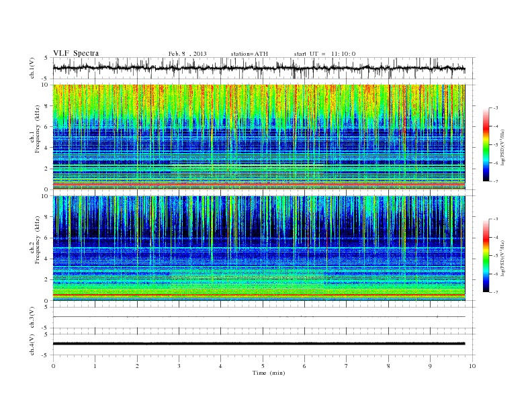
Task: Click the "-3" tick on ch.1 colorbar
Action: (x=495, y=108)
